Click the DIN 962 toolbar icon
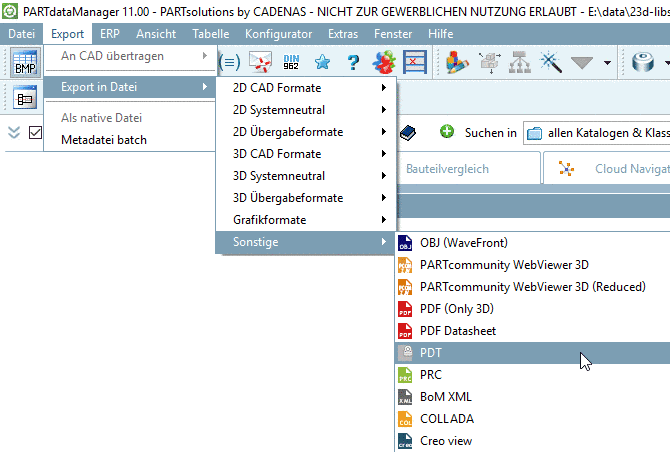The width and height of the screenshot is (670, 452). (291, 62)
